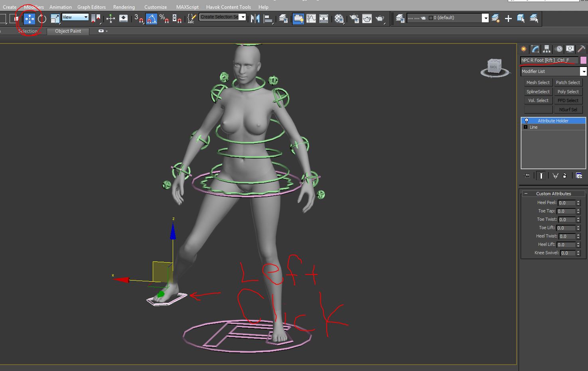588x371 pixels.
Task: Toggle the Attribute Holder modifier lightbulb
Action: point(527,120)
